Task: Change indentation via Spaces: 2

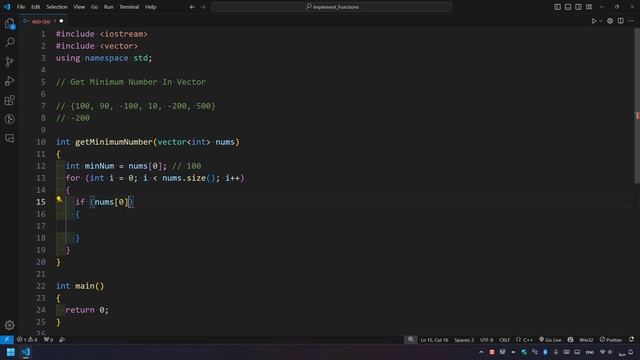Action: [x=464, y=340]
